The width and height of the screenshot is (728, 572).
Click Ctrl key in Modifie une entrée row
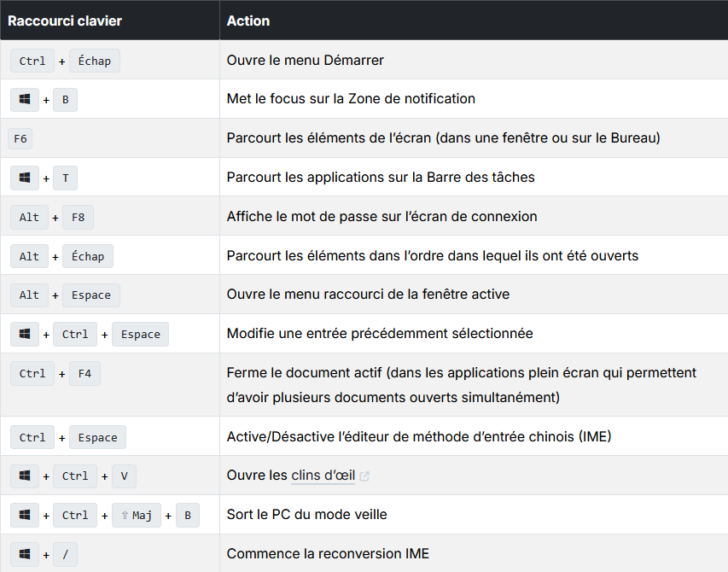pyautogui.click(x=75, y=335)
